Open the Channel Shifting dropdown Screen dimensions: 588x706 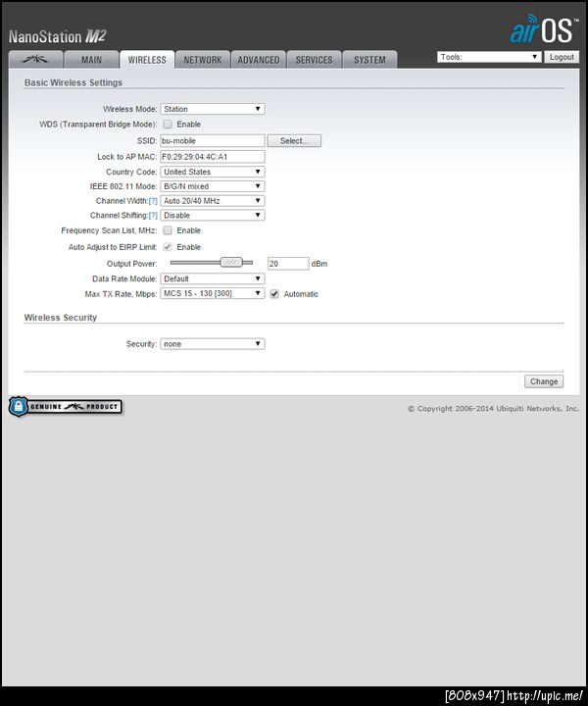tap(213, 215)
